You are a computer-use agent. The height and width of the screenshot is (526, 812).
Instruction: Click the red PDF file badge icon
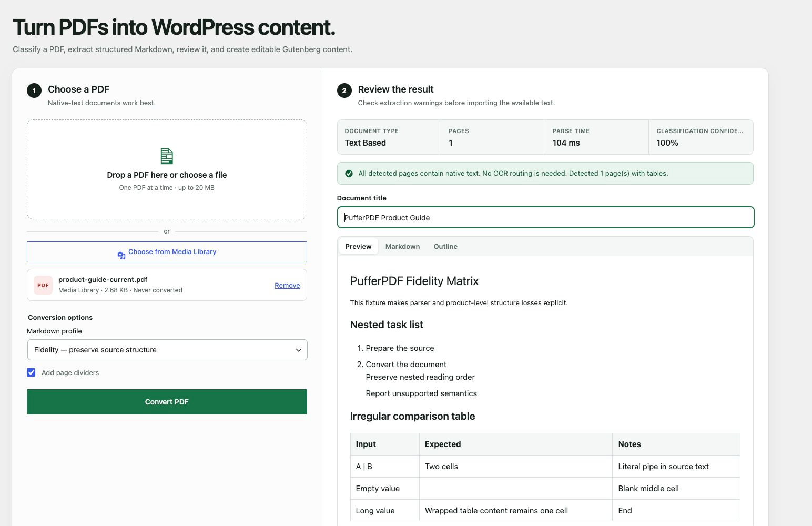tap(43, 285)
